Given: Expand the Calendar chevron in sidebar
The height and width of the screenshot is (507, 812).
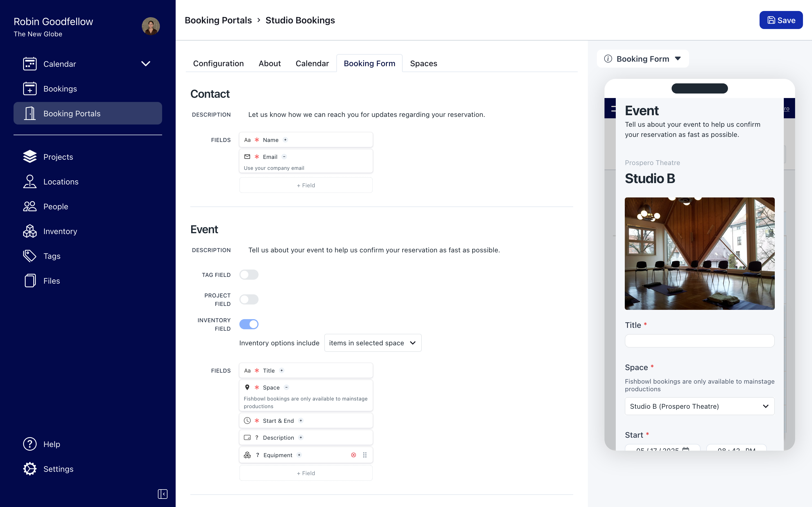Looking at the screenshot, I should (x=145, y=64).
